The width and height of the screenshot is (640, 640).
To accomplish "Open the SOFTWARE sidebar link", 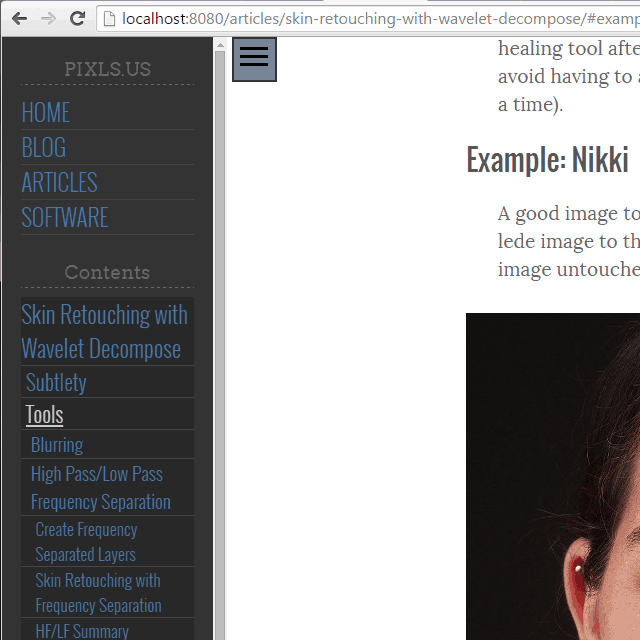I will point(65,217).
